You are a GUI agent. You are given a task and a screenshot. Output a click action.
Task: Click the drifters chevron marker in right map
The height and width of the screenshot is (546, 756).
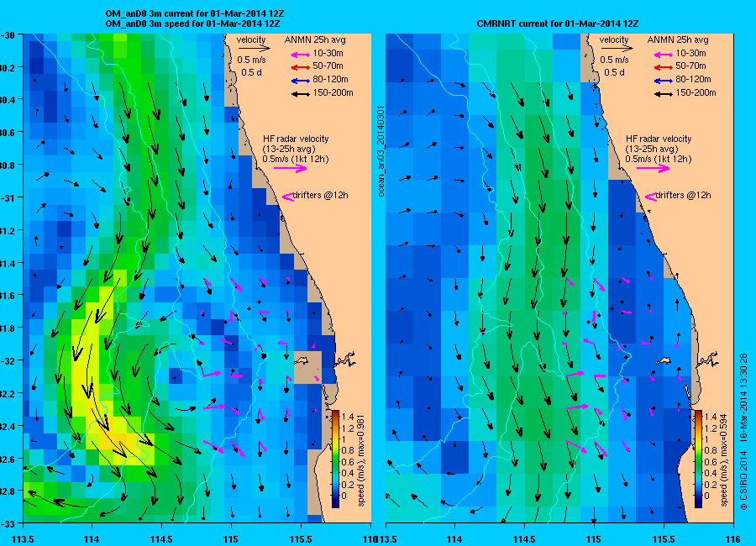click(650, 197)
